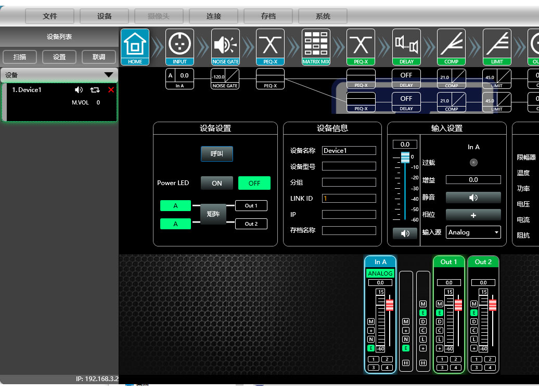Turn Power LED OFF
The image size is (539, 392).
coord(254,183)
